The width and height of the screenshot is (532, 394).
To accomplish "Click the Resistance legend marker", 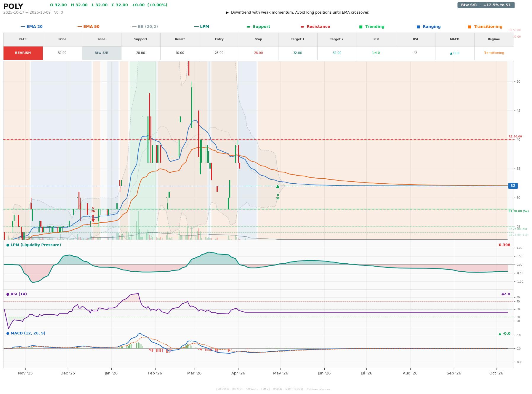I will (302, 27).
